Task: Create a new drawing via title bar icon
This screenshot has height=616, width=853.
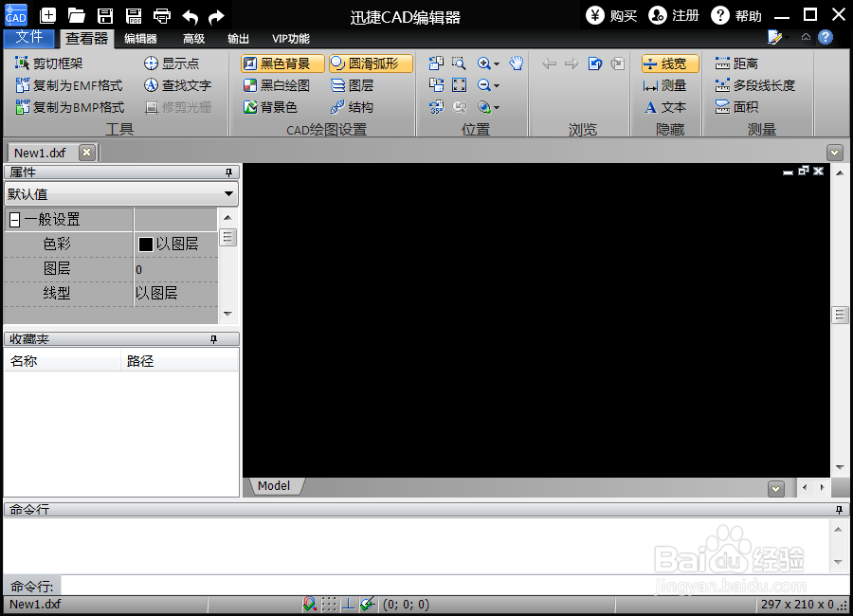Action: 48,15
